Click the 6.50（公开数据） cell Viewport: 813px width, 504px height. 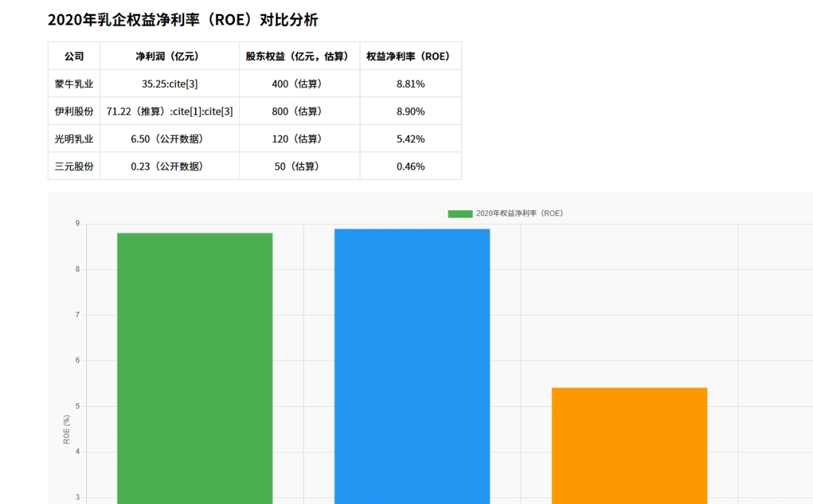169,139
